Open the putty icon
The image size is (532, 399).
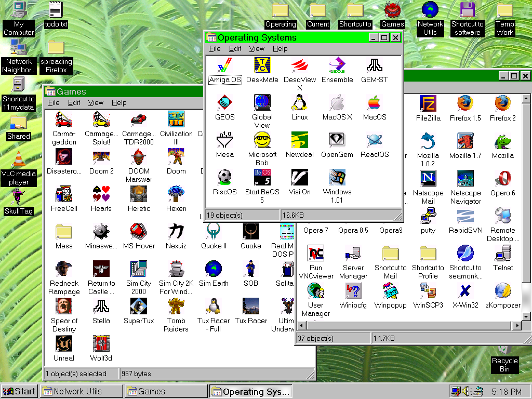coord(428,215)
